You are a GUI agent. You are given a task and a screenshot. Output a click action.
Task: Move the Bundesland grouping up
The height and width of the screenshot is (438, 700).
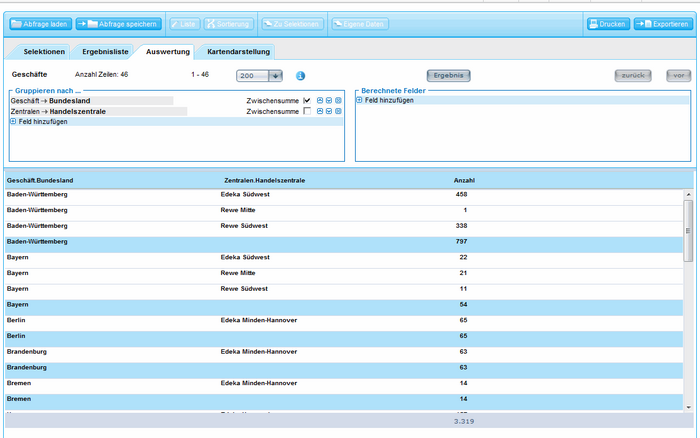[320, 100]
